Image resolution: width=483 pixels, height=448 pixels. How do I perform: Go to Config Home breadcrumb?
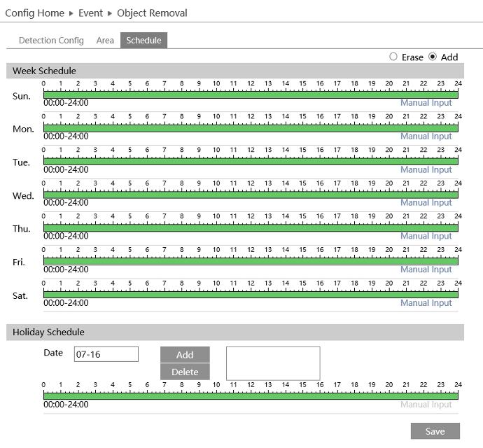34,13
